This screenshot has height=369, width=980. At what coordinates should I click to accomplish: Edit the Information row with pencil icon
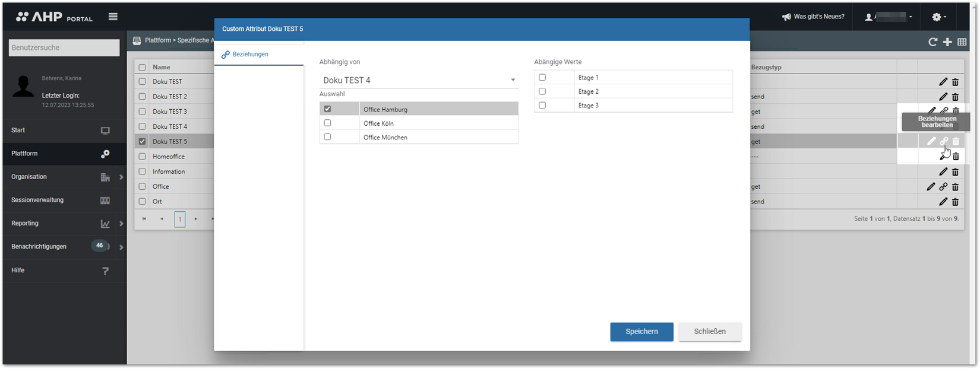[x=943, y=171]
